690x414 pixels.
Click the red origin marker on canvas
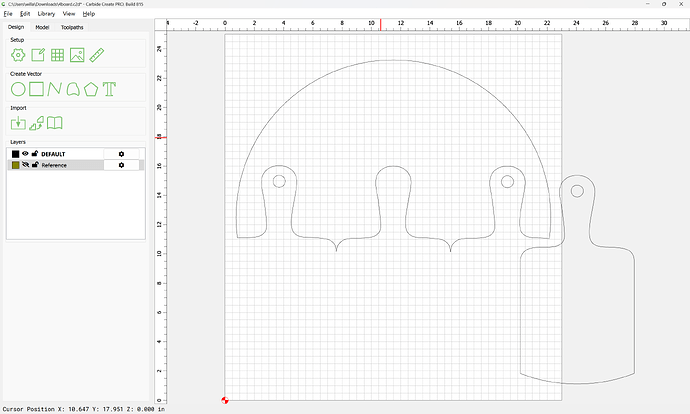[x=225, y=400]
